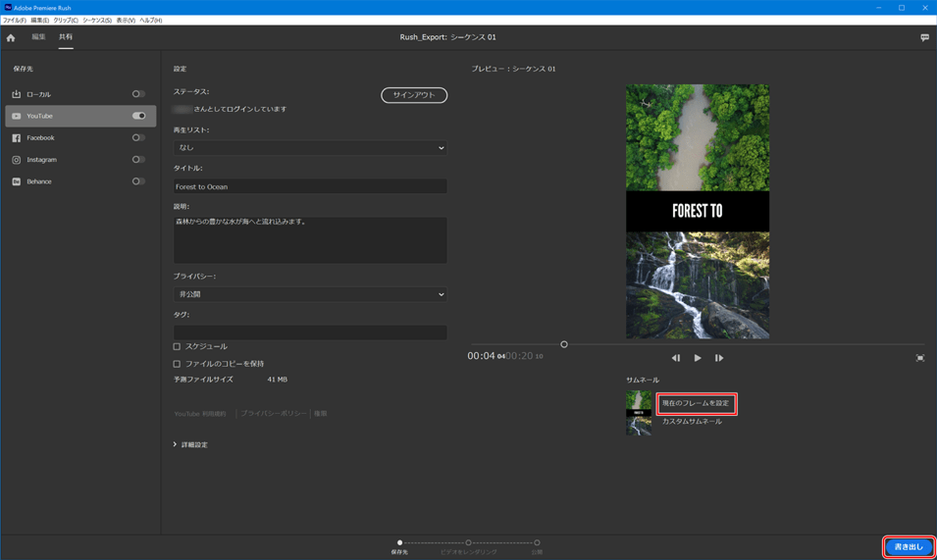Open the プライバシー dropdown showing 非公開

tap(310, 294)
